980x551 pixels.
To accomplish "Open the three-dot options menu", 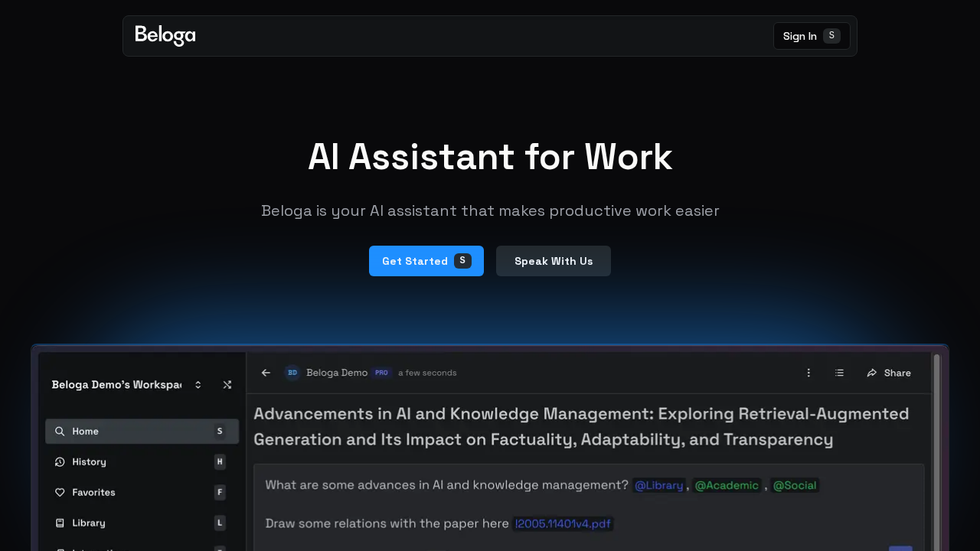I will point(808,372).
